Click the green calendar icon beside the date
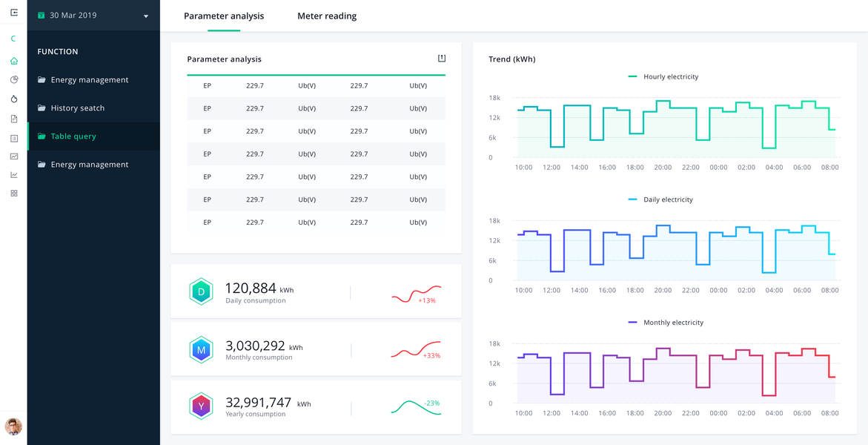868x445 pixels. pos(41,16)
